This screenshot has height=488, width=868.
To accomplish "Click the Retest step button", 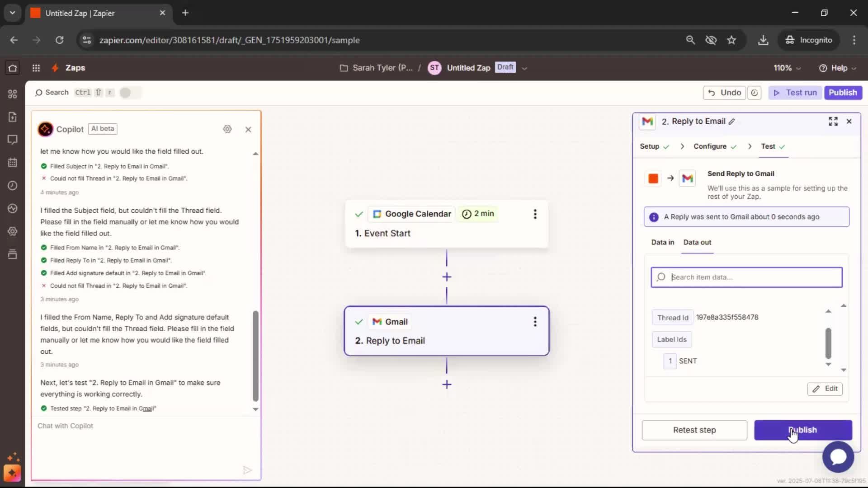I will pos(694,430).
